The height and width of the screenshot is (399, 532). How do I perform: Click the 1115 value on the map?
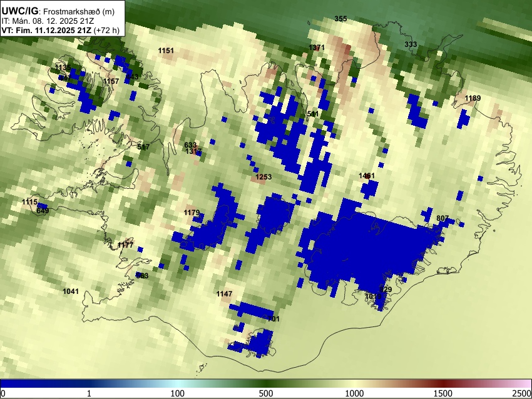pyautogui.click(x=29, y=202)
